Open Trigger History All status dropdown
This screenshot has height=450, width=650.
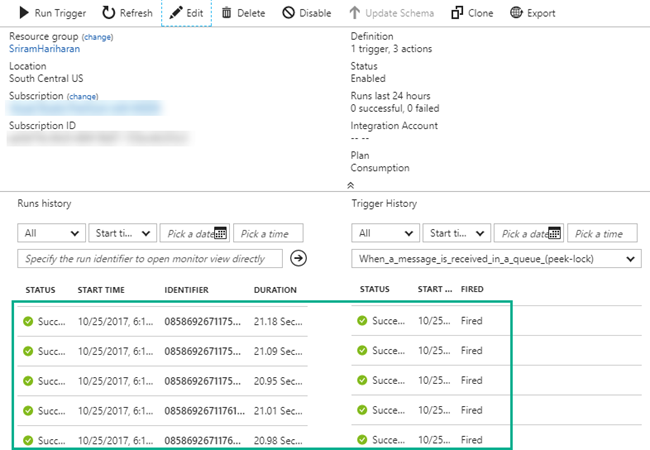386,233
